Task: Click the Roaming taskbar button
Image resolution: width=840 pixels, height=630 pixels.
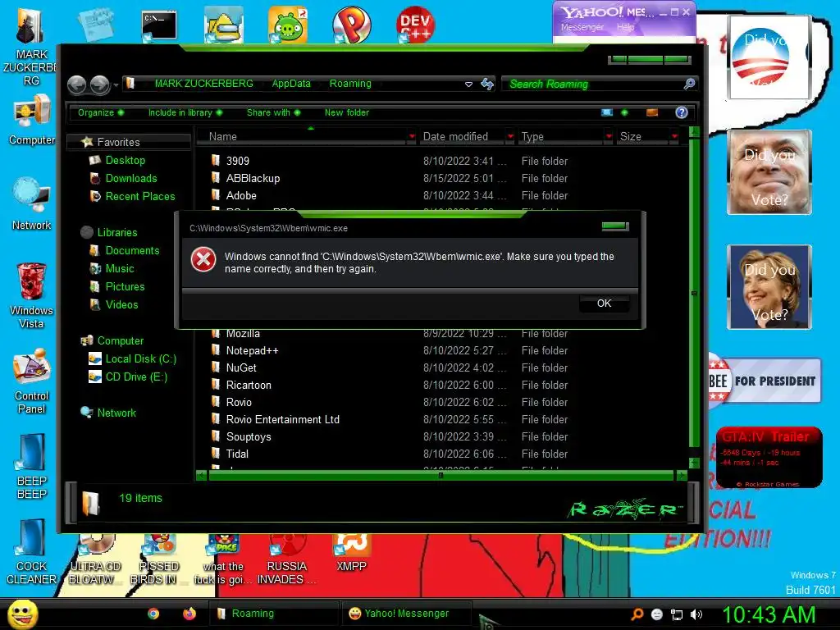Action: 274,614
